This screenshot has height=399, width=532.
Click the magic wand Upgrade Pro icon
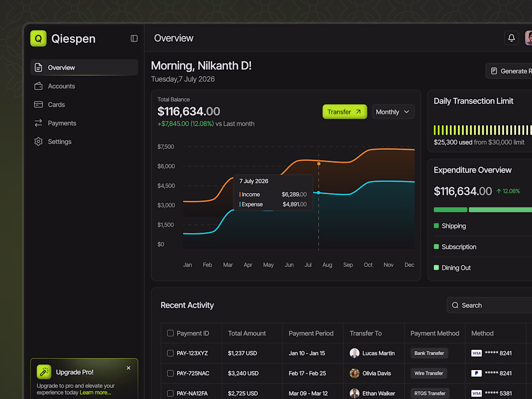[x=44, y=372]
